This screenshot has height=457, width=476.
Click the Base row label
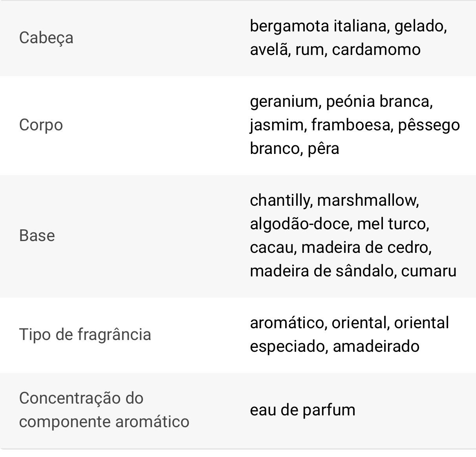(x=37, y=236)
